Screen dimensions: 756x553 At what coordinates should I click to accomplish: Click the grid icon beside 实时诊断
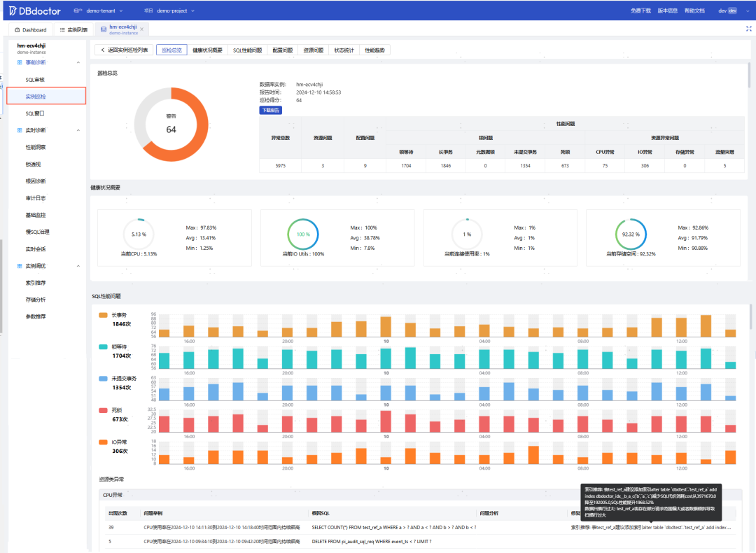coord(20,130)
